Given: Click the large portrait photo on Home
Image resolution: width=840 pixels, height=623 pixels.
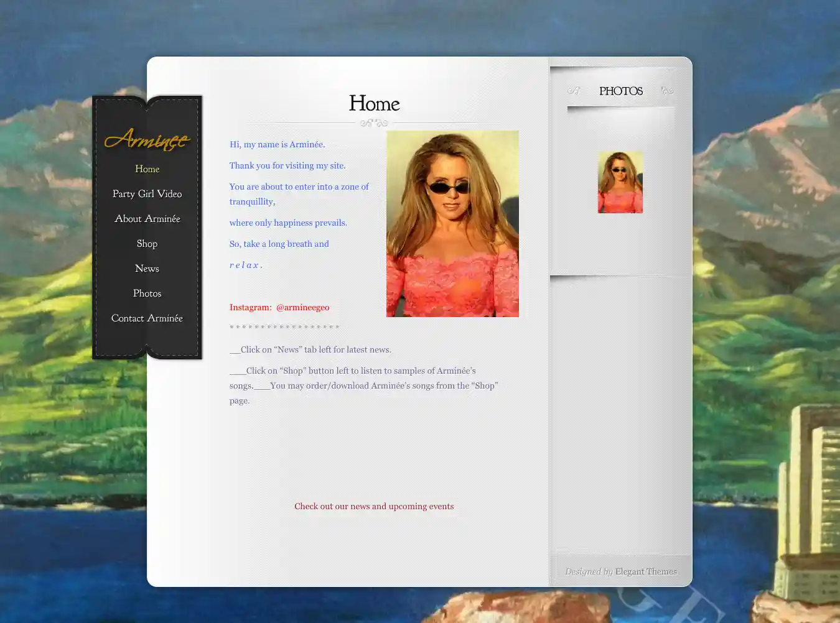Looking at the screenshot, I should tap(452, 224).
